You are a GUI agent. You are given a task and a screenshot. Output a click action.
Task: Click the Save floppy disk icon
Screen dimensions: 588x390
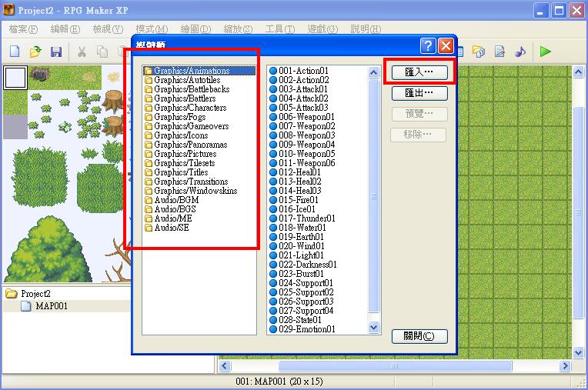56,52
